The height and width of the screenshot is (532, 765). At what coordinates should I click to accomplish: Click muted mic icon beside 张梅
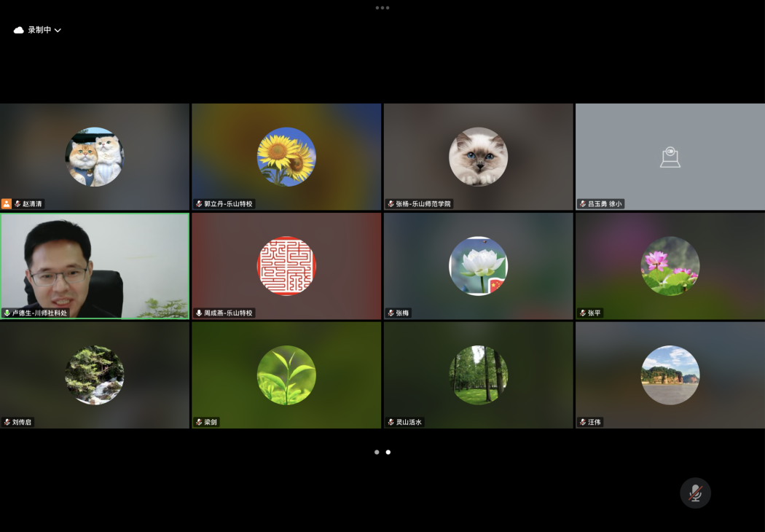pyautogui.click(x=391, y=313)
